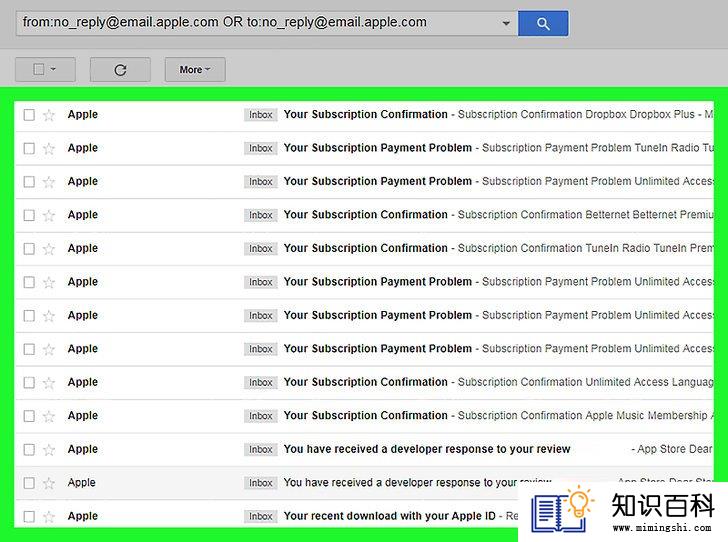Screen dimensions: 728x542
Task: Star the recent download with Apple ID email
Action: pyautogui.click(x=49, y=516)
